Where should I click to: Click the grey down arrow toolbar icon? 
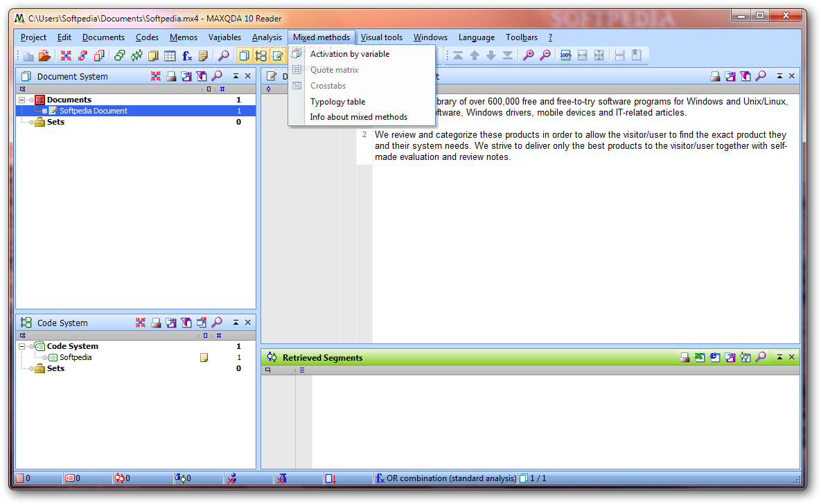491,55
